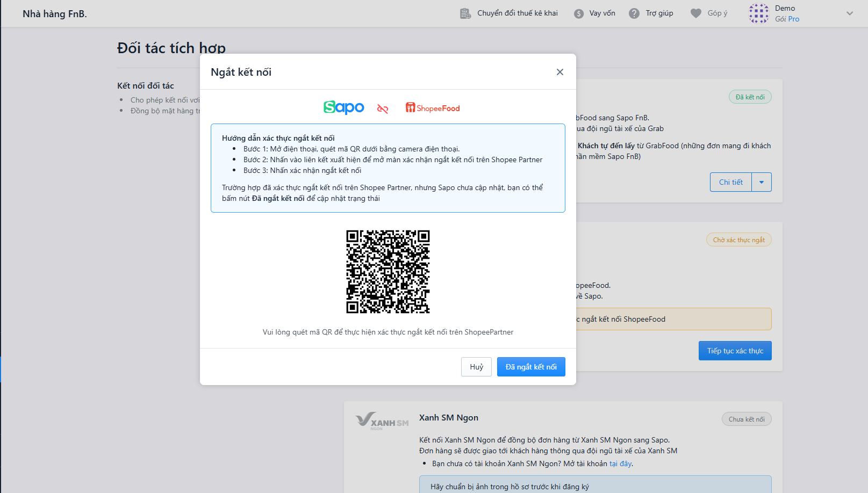Click the Trợ giúp question mark icon
The height and width of the screenshot is (493, 868).
click(634, 13)
